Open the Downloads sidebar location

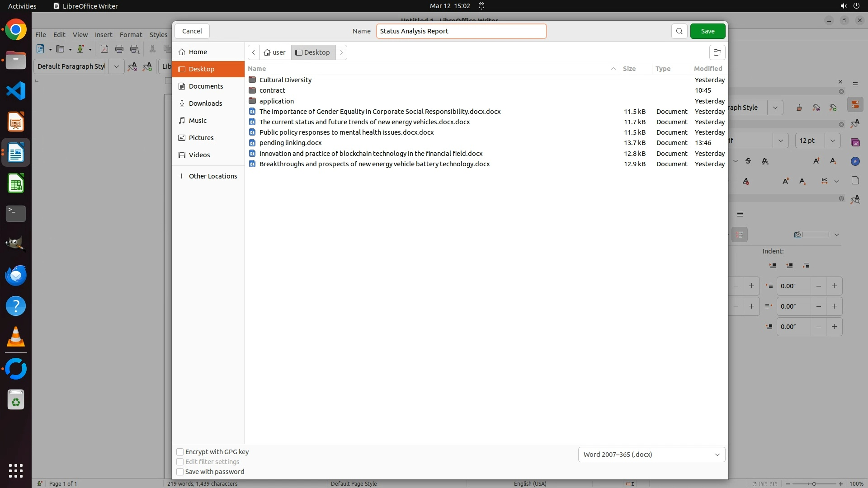(x=205, y=103)
